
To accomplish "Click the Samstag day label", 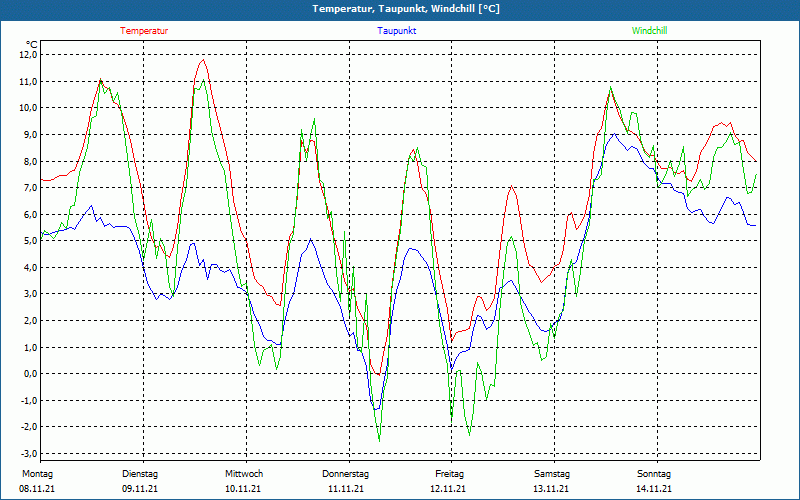I will tap(552, 474).
